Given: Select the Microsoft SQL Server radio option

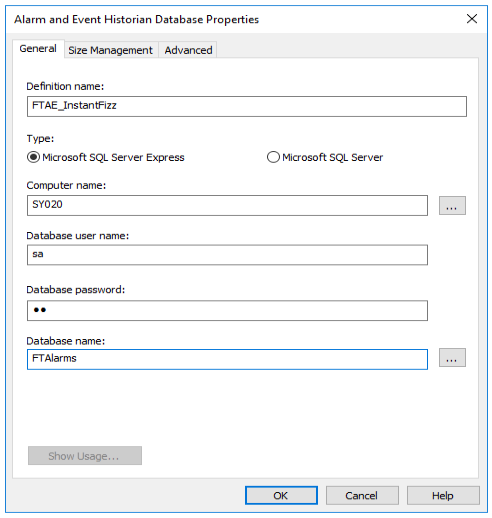Looking at the screenshot, I should (x=325, y=157).
